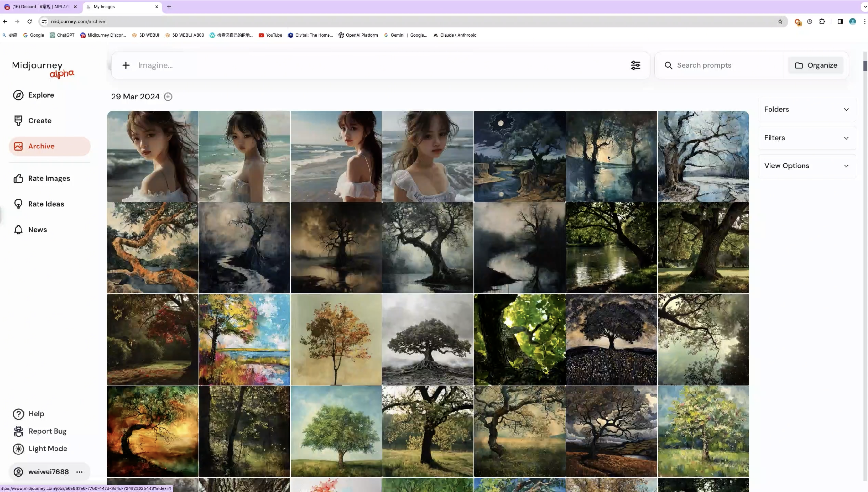
Task: Open a new browser tab
Action: (169, 7)
